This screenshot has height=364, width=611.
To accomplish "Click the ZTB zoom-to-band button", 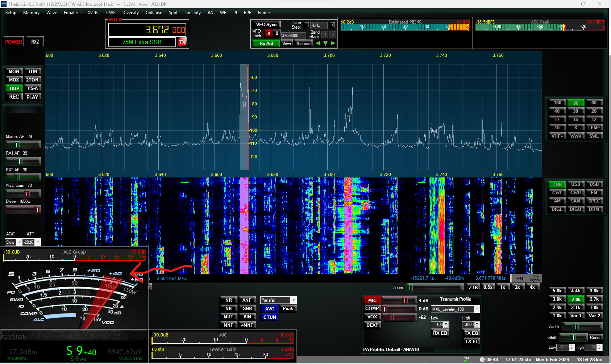I will click(473, 287).
